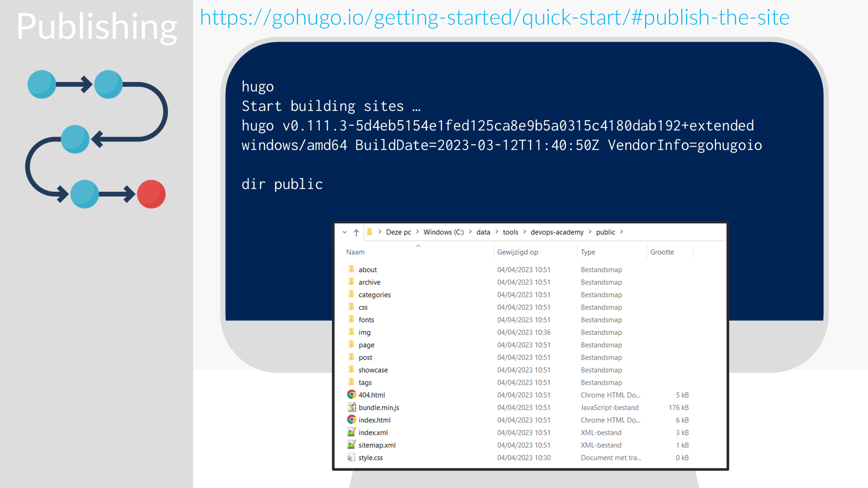Sort files by Naam column header
Viewport: 868px width, 488px height.
[355, 252]
